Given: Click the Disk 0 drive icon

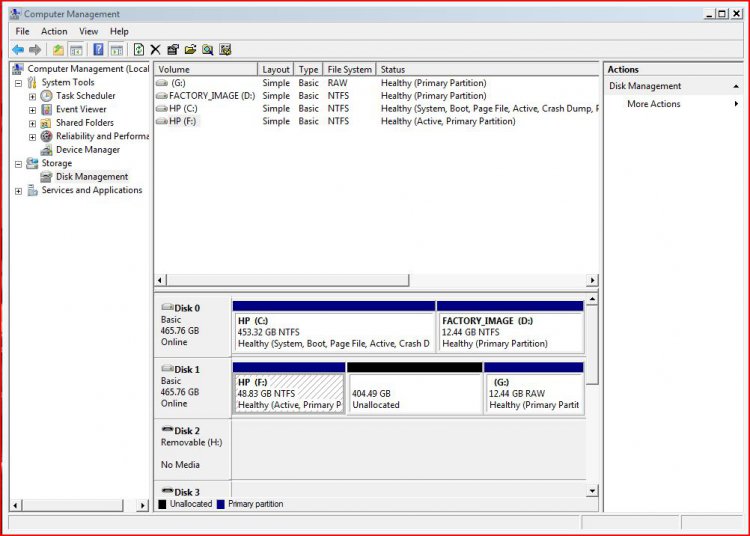Looking at the screenshot, I should (167, 307).
